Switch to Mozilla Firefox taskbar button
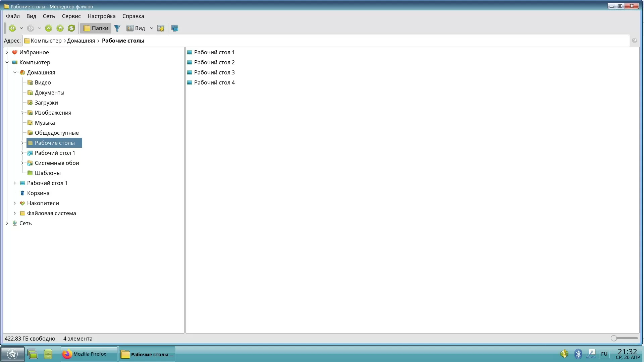The width and height of the screenshot is (644, 362). pyautogui.click(x=89, y=354)
